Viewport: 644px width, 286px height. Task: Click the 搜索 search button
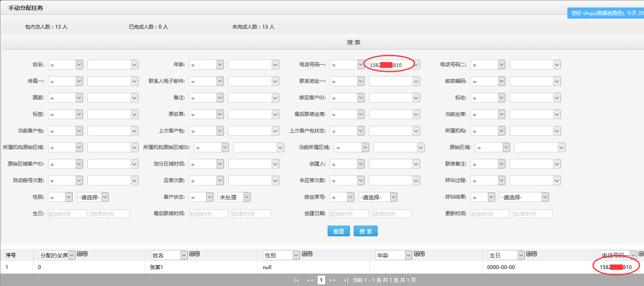(x=365, y=231)
